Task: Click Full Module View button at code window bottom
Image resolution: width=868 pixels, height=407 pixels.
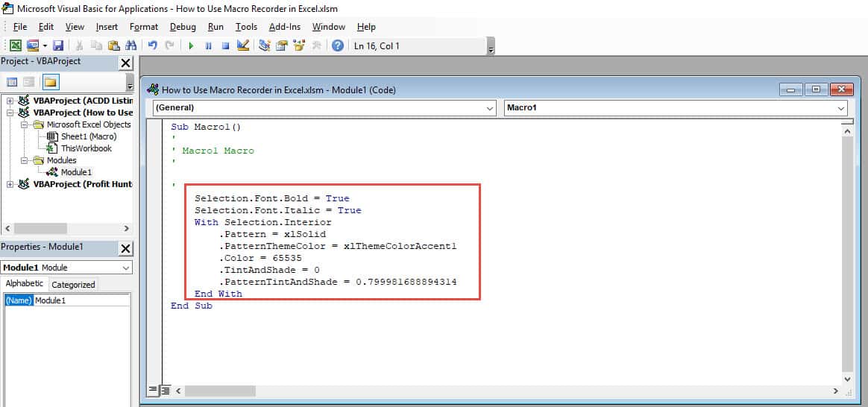Action: (165, 391)
